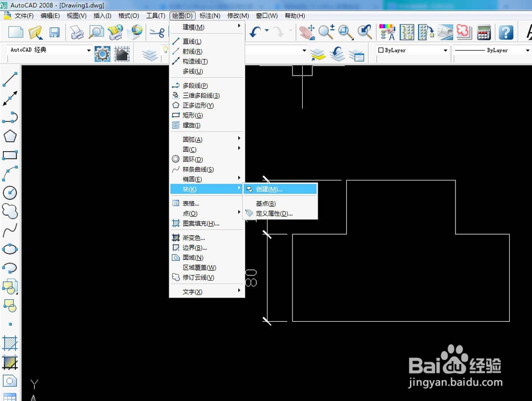Select the Circle tool
Viewport: 532px width, 401px height.
(10, 193)
